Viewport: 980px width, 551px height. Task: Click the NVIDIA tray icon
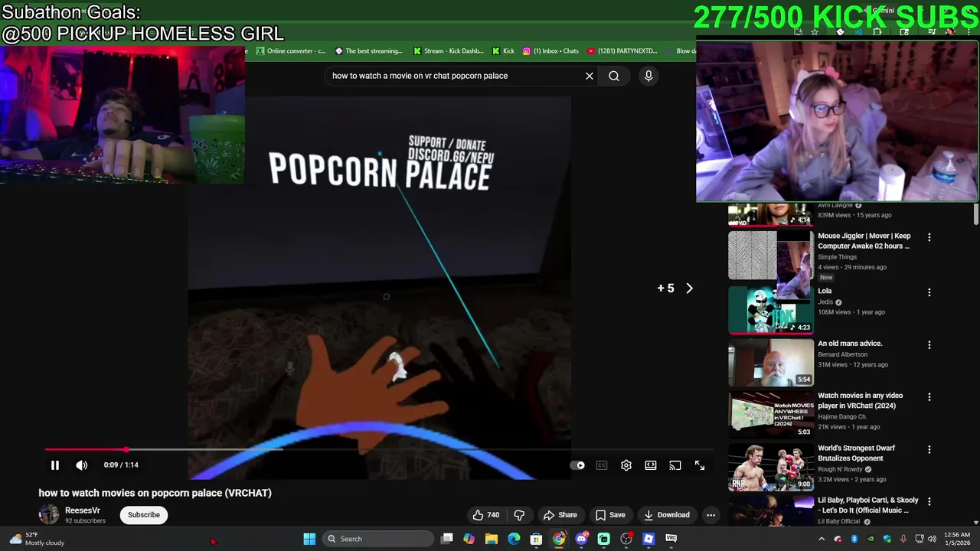(871, 539)
